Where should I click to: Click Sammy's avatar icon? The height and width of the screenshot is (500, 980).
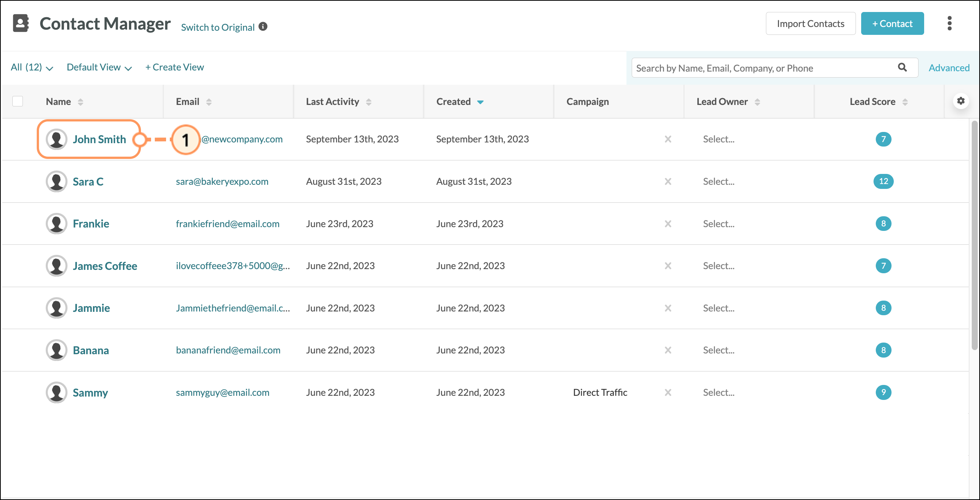pos(57,392)
